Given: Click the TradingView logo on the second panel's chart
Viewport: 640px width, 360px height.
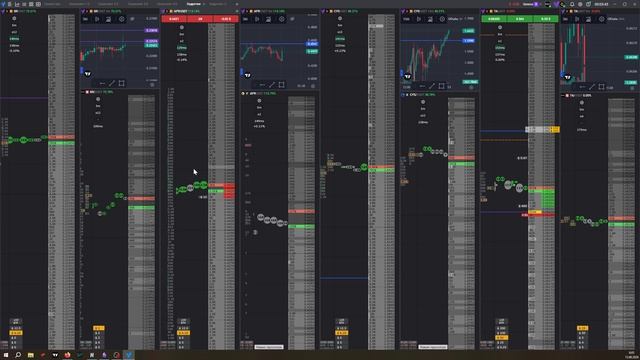Looking at the screenshot, I should 87,74.
